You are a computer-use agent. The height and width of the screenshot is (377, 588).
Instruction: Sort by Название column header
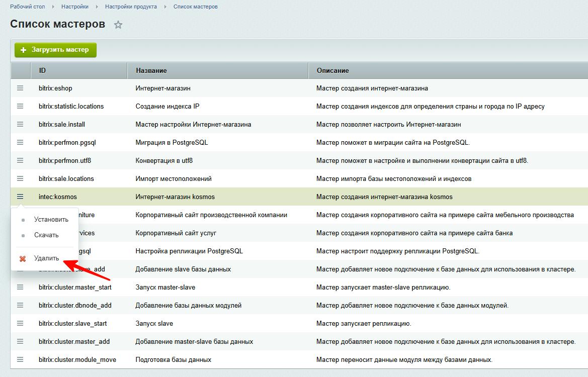click(151, 70)
